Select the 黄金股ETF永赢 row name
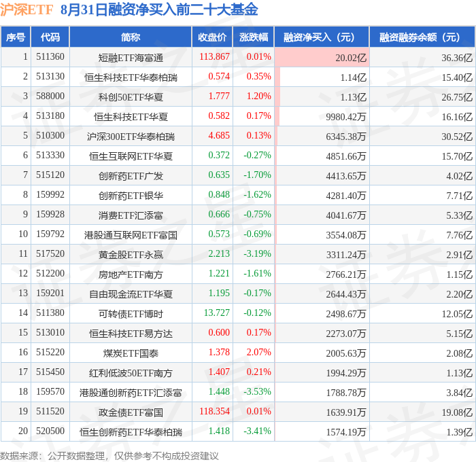The image size is (476, 462). (x=131, y=255)
